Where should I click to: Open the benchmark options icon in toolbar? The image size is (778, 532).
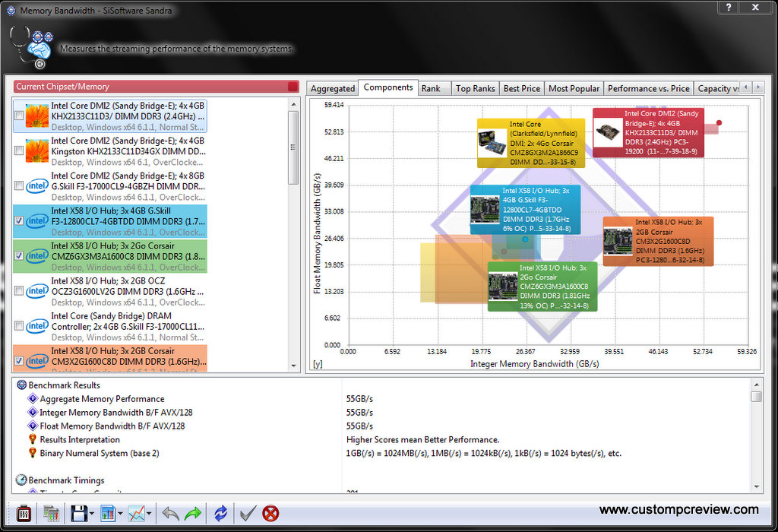pyautogui.click(x=24, y=513)
